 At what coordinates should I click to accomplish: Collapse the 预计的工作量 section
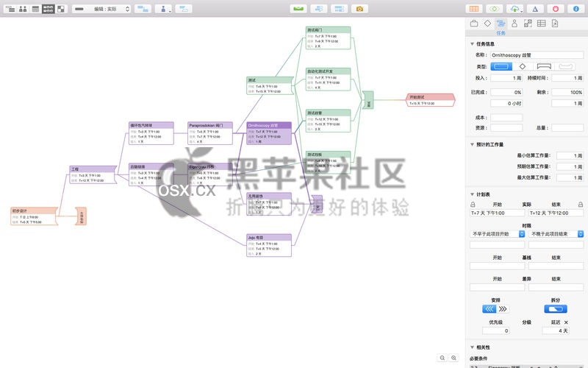coord(472,144)
